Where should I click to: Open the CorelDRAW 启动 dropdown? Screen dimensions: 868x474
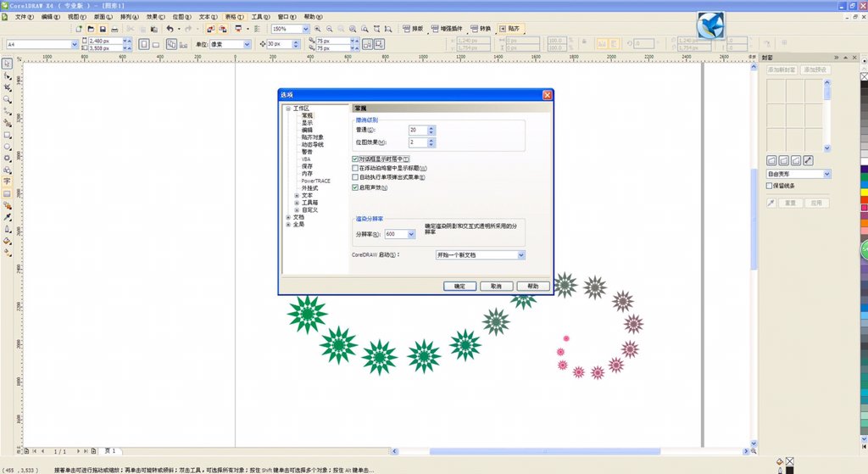521,255
